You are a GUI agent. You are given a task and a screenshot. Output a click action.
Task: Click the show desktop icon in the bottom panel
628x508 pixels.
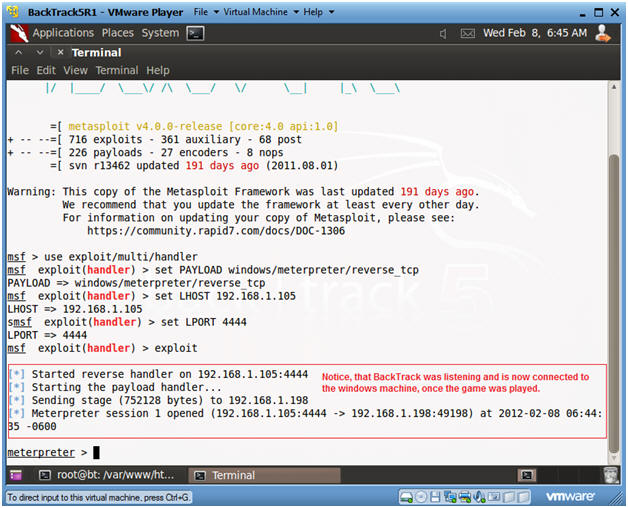tap(16, 475)
